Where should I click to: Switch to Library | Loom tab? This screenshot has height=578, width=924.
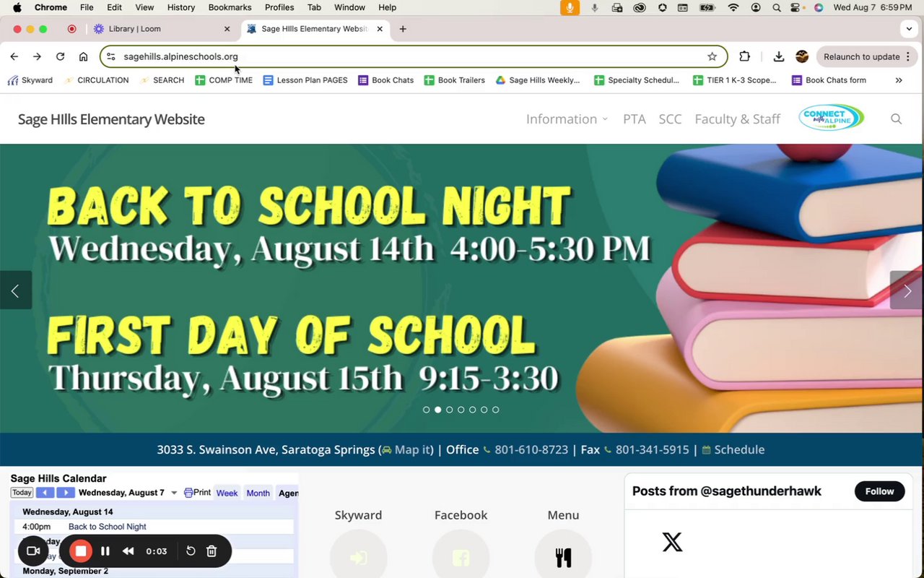162,29
